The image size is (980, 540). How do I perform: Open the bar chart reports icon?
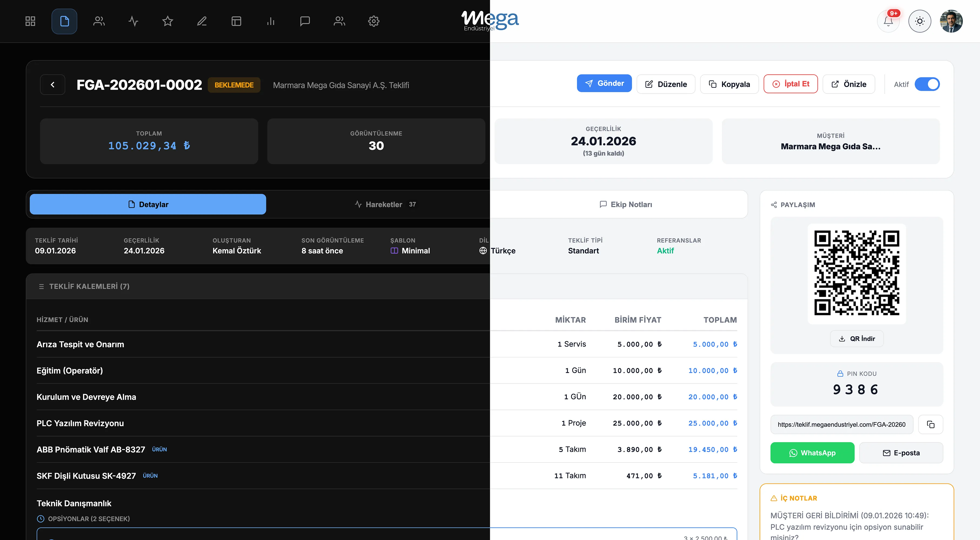coord(271,21)
